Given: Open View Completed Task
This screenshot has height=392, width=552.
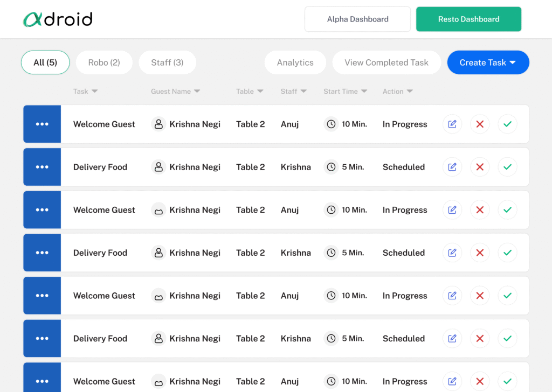Looking at the screenshot, I should (x=386, y=62).
